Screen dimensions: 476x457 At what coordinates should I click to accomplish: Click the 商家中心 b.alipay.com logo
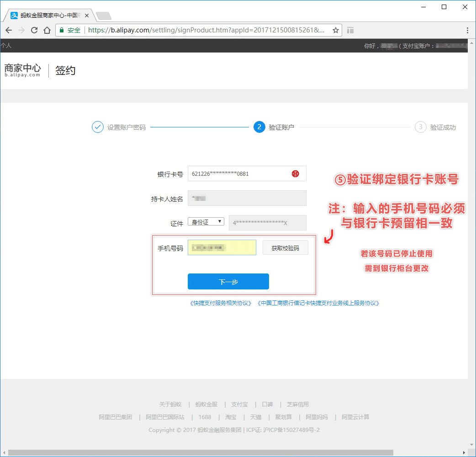[x=22, y=70]
